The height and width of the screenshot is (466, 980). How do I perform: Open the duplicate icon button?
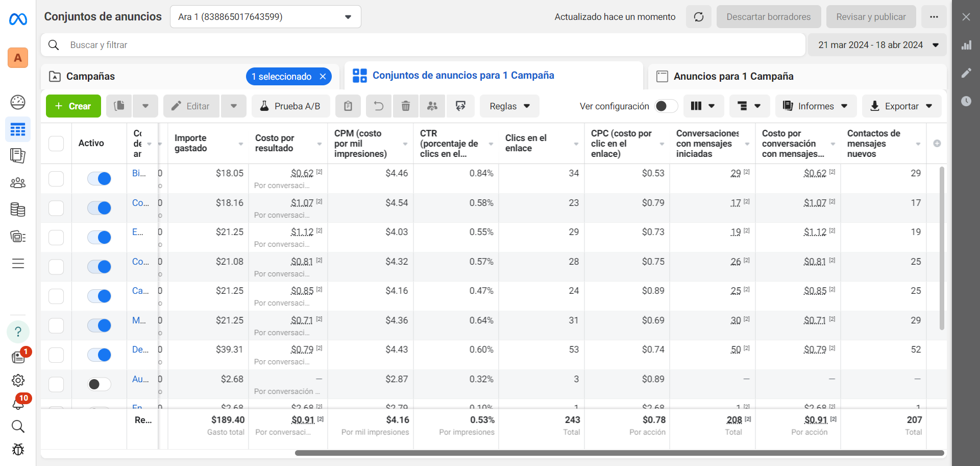pyautogui.click(x=119, y=106)
